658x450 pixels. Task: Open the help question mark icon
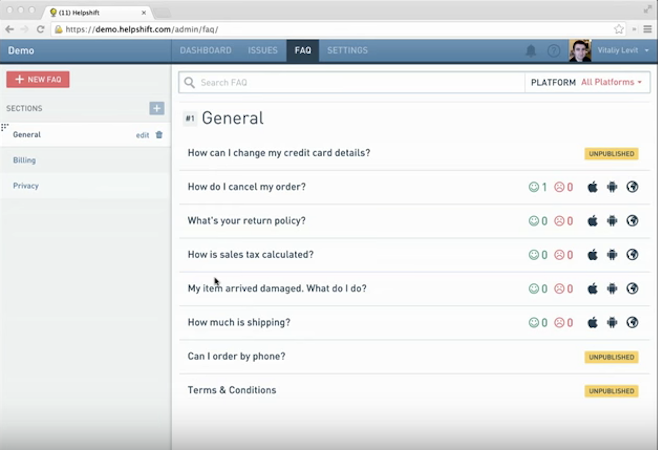[554, 51]
